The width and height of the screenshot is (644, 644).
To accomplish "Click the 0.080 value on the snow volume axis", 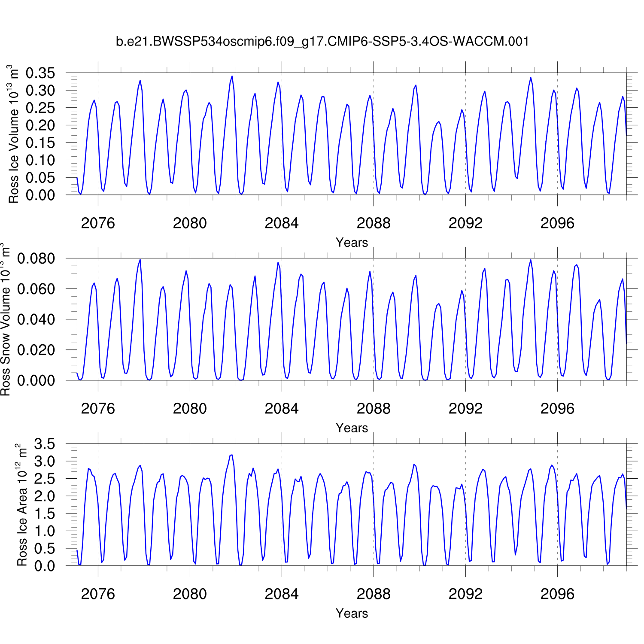I will tap(36, 259).
